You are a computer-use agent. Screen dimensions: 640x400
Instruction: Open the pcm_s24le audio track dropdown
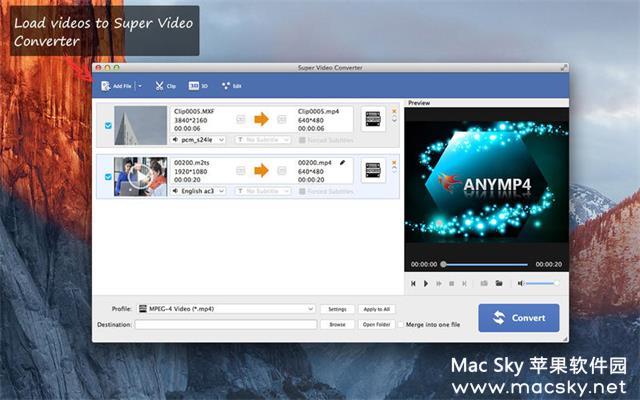pyautogui.click(x=198, y=140)
